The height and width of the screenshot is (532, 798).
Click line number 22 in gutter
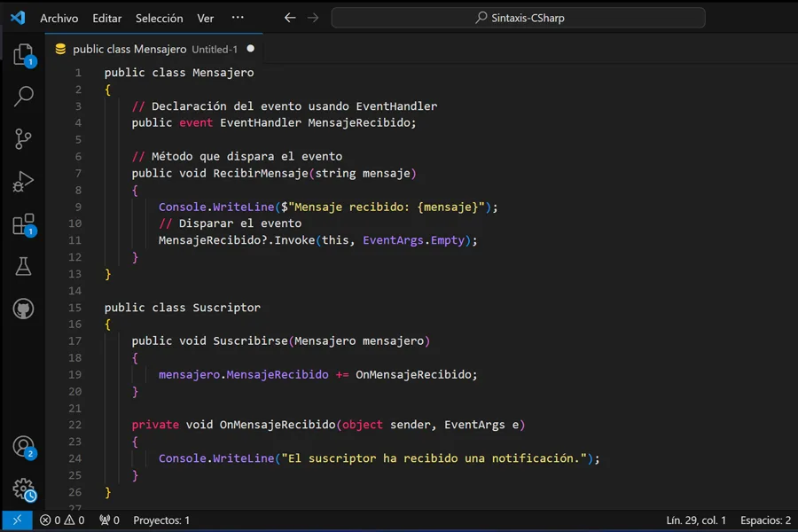click(x=74, y=425)
